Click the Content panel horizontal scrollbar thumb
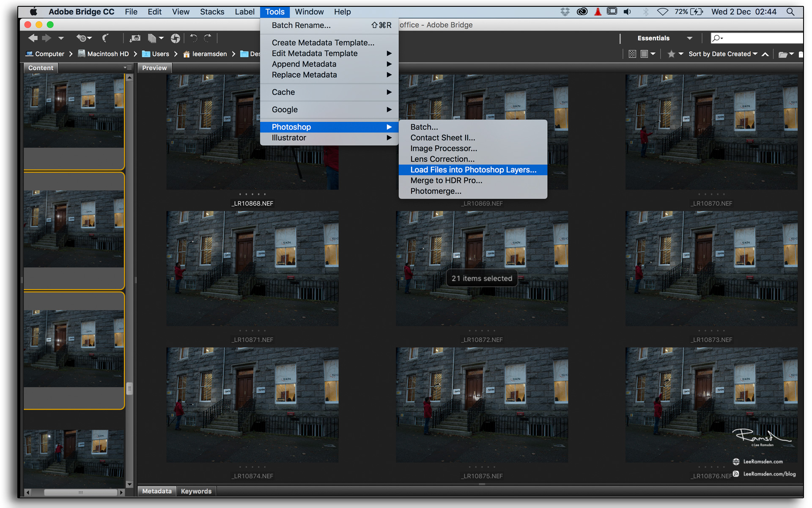 (80, 492)
